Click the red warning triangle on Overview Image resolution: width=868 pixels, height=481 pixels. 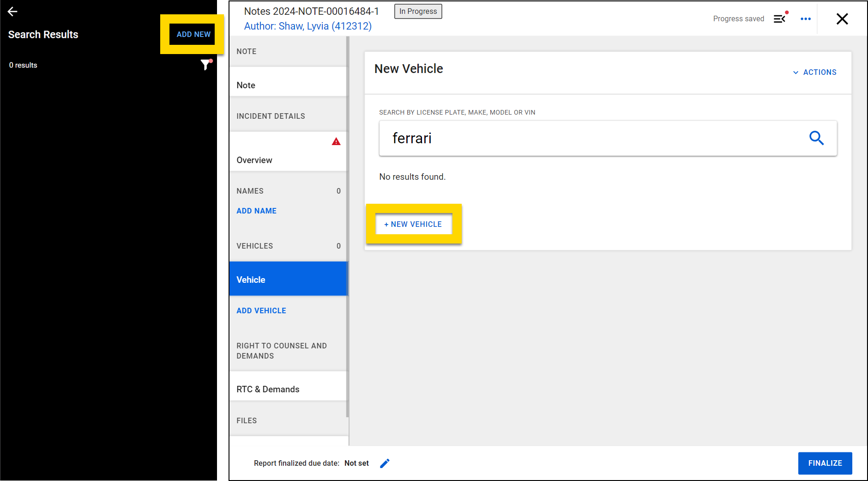336,142
